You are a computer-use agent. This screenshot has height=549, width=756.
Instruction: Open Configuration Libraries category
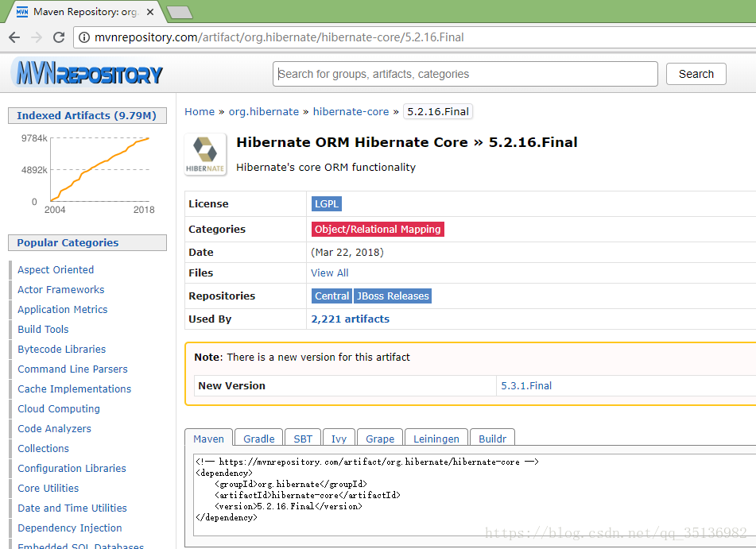(x=72, y=469)
